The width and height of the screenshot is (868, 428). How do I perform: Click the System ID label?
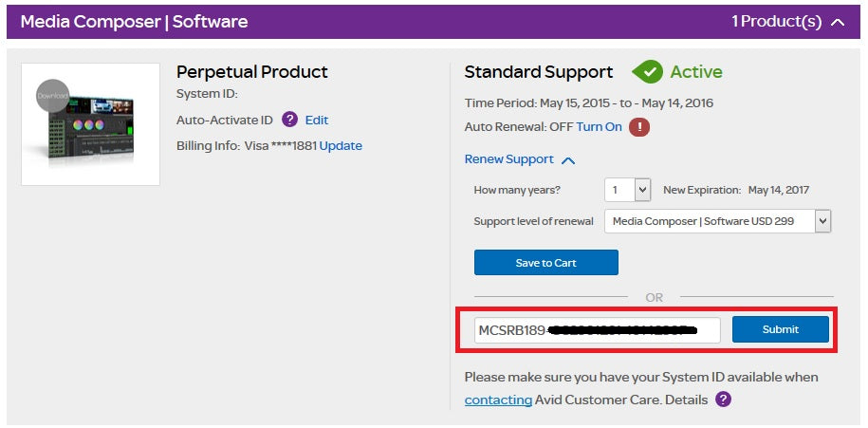207,94
